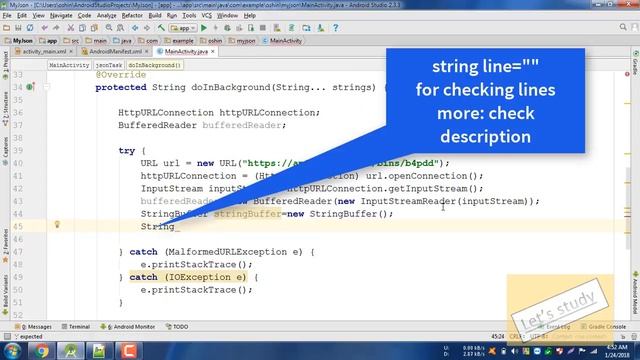The width and height of the screenshot is (640, 360).
Task: Open the Code menu
Action: (84, 16)
